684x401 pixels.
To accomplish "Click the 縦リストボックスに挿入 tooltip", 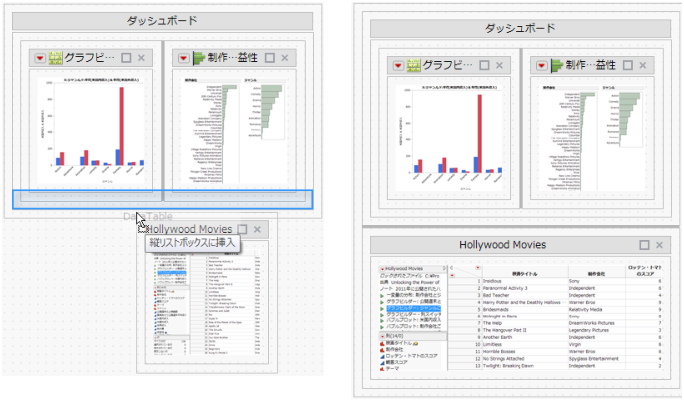I will pyautogui.click(x=192, y=243).
